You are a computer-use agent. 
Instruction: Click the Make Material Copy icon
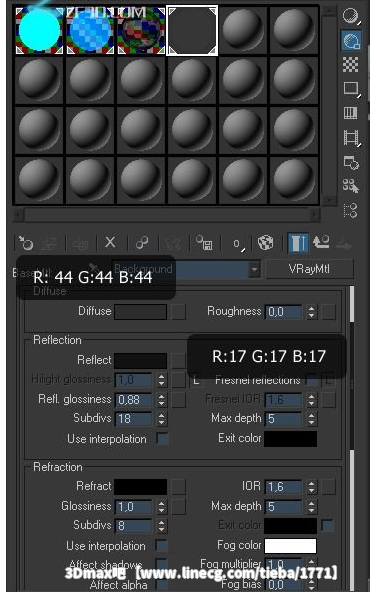coord(142,243)
